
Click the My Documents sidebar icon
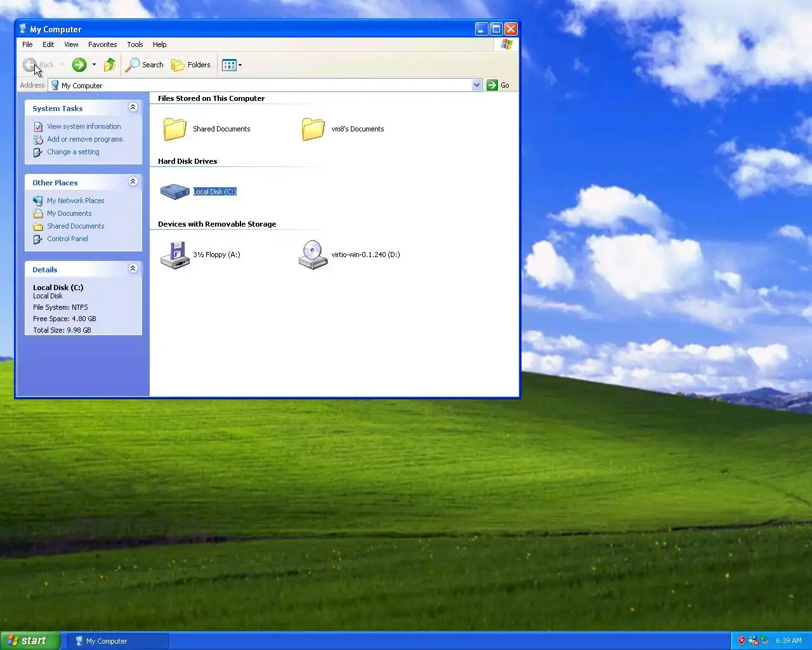(x=38, y=213)
